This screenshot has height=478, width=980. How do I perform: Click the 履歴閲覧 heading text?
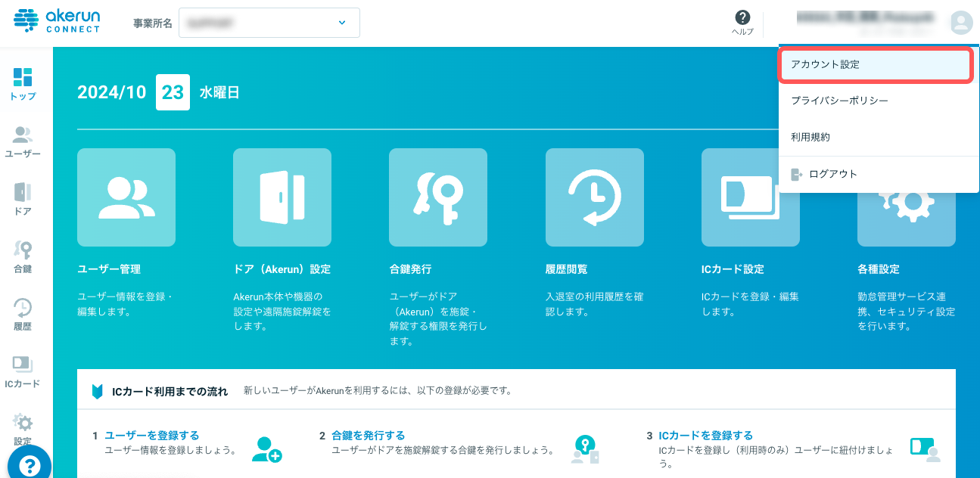[x=566, y=269]
